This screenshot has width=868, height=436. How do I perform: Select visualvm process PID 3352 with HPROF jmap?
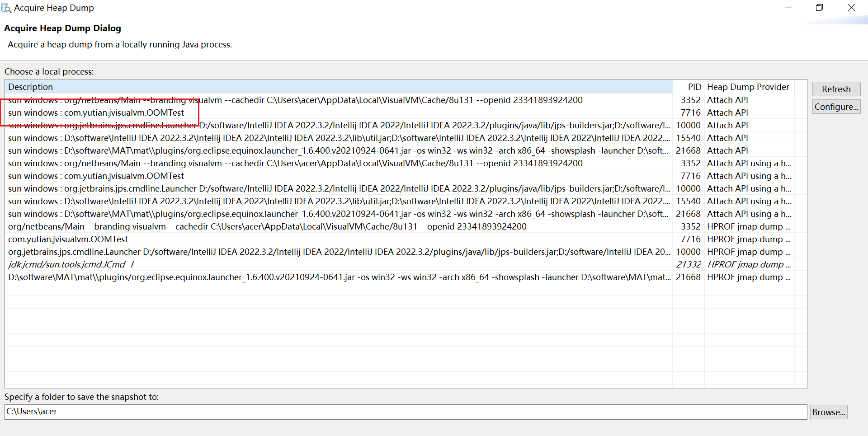click(x=267, y=226)
